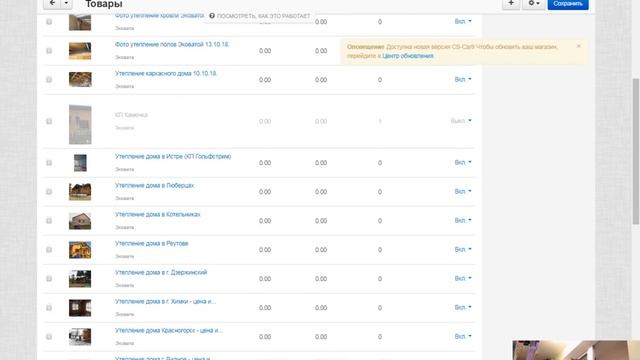The height and width of the screenshot is (360, 640).
Task: Check Утепление дома Красногорск checkbox
Action: [x=49, y=337]
